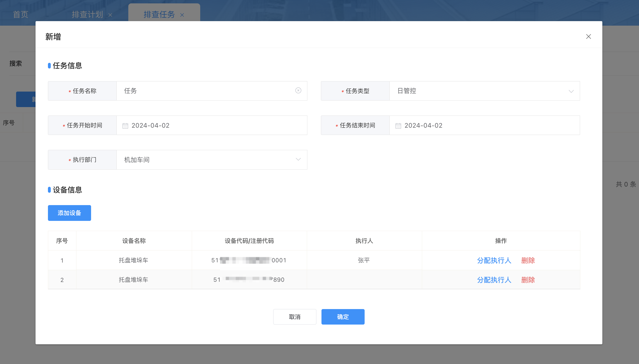Close the 排查计划 tab via its X
Image resolution: width=639 pixels, height=364 pixels.
pos(110,15)
